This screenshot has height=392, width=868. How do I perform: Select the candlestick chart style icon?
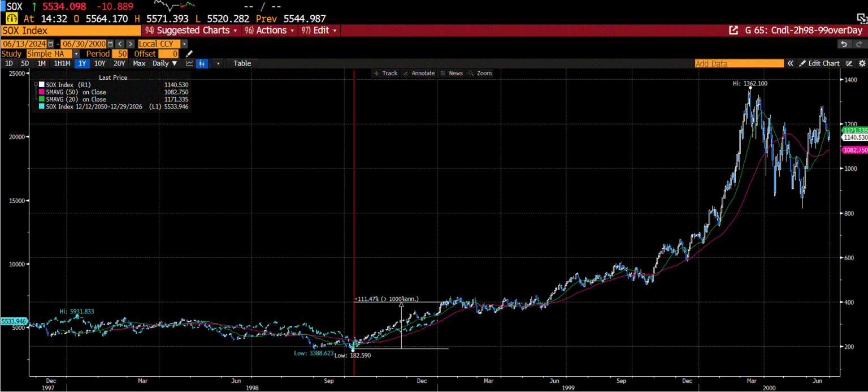click(x=202, y=63)
